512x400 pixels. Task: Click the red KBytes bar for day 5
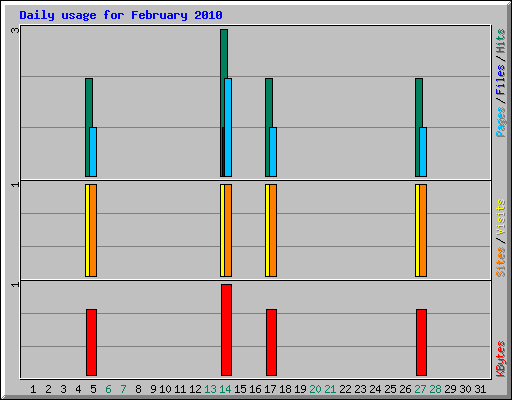(91, 342)
